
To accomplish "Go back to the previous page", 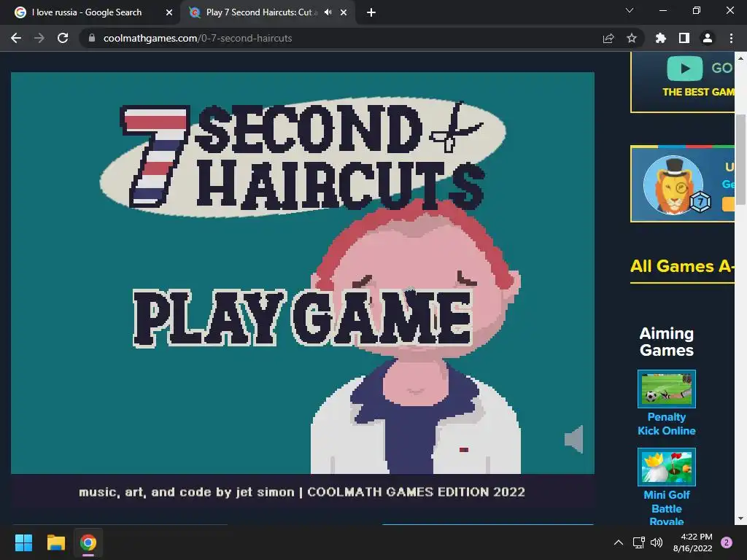I will click(x=16, y=38).
